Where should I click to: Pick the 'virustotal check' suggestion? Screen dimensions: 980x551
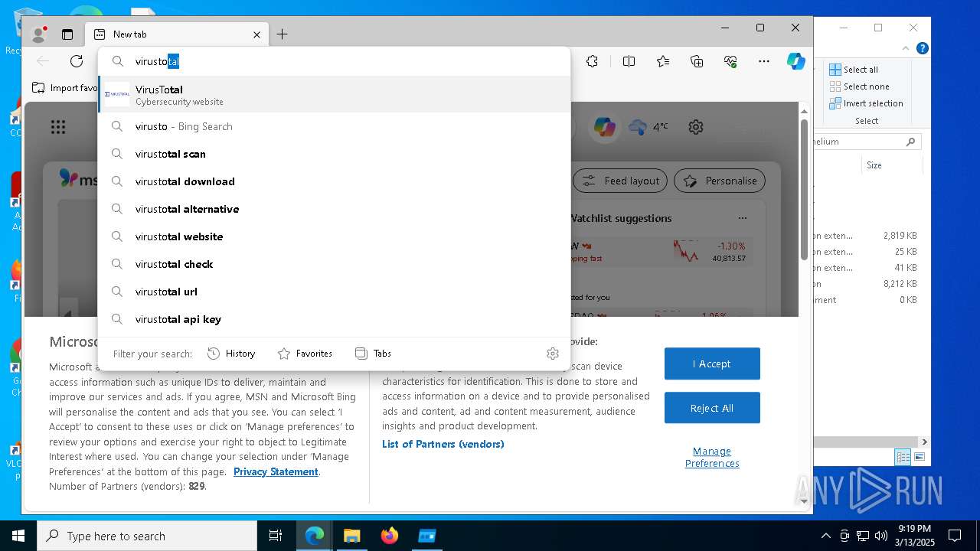pyautogui.click(x=335, y=264)
